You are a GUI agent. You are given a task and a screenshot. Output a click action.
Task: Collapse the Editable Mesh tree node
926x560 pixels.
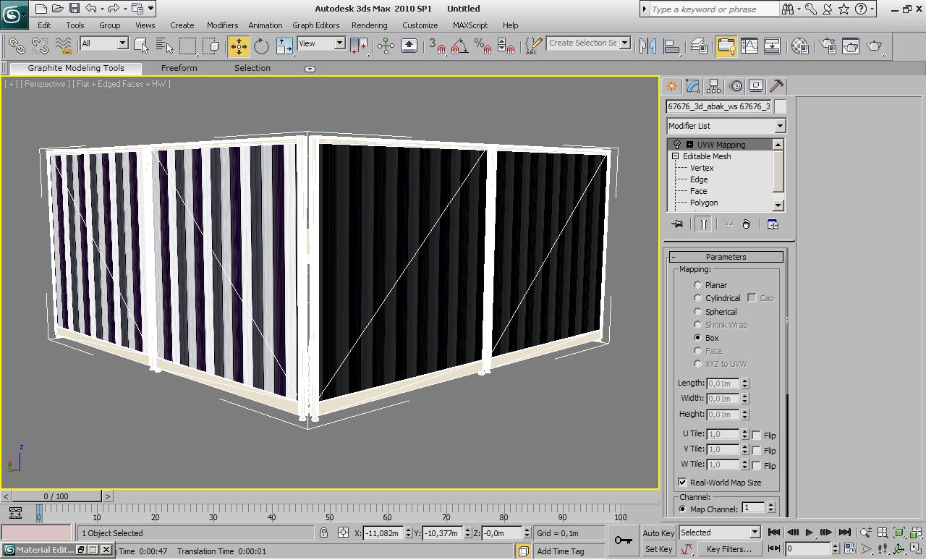[x=676, y=156]
